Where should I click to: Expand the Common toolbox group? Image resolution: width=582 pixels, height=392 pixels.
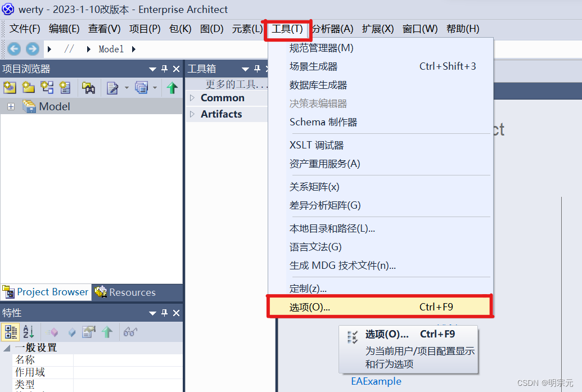(x=192, y=98)
